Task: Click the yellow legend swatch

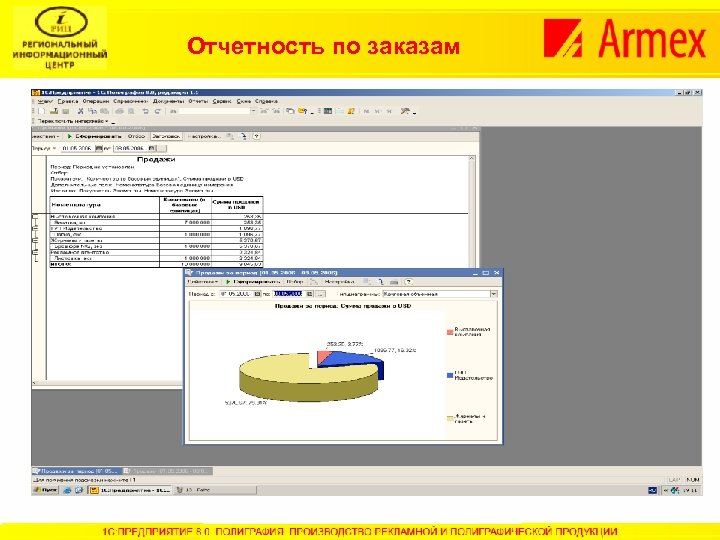Action: [450, 418]
